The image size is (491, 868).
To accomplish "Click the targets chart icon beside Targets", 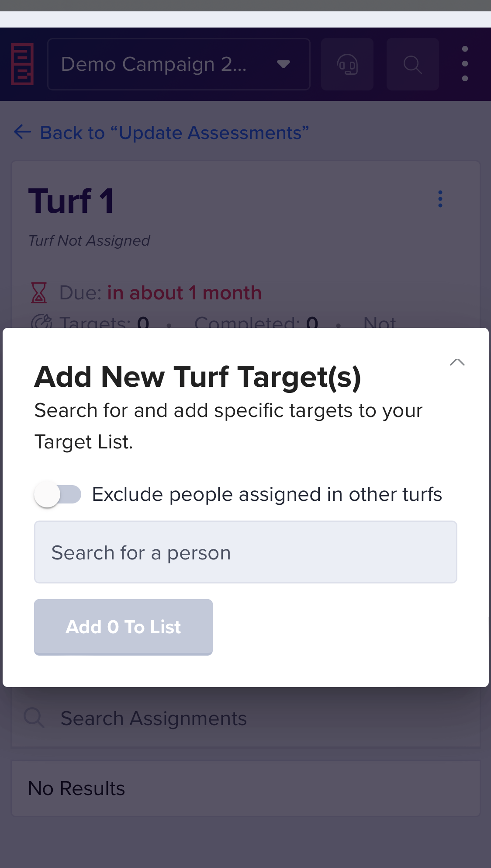I will tap(41, 323).
